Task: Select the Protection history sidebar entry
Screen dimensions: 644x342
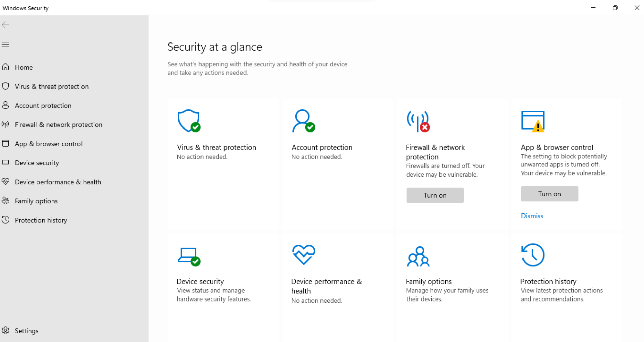Action: tap(41, 220)
